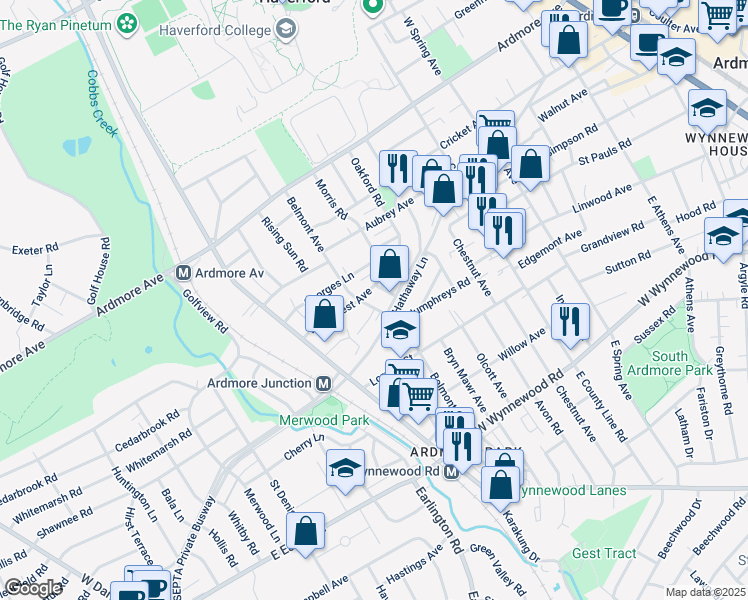Select shopping bag marker above Hathaway Ln
The width and height of the screenshot is (748, 600).
tap(389, 266)
